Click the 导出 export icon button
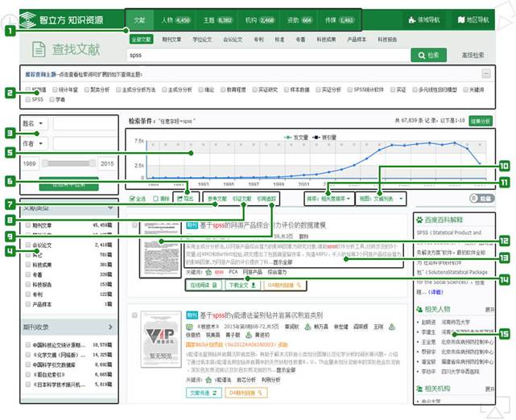Image resolution: width=516 pixels, height=420 pixels. [x=187, y=196]
